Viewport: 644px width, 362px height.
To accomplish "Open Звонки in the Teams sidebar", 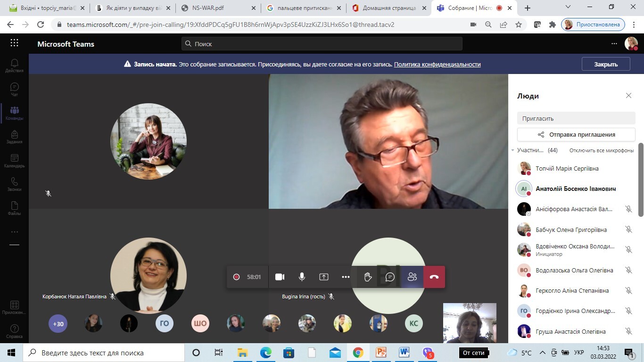I will tap(14, 184).
